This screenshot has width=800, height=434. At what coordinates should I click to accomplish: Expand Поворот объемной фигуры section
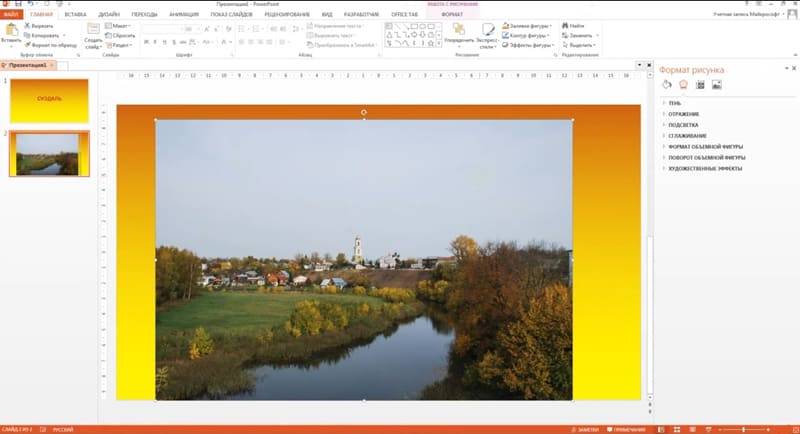tap(707, 158)
